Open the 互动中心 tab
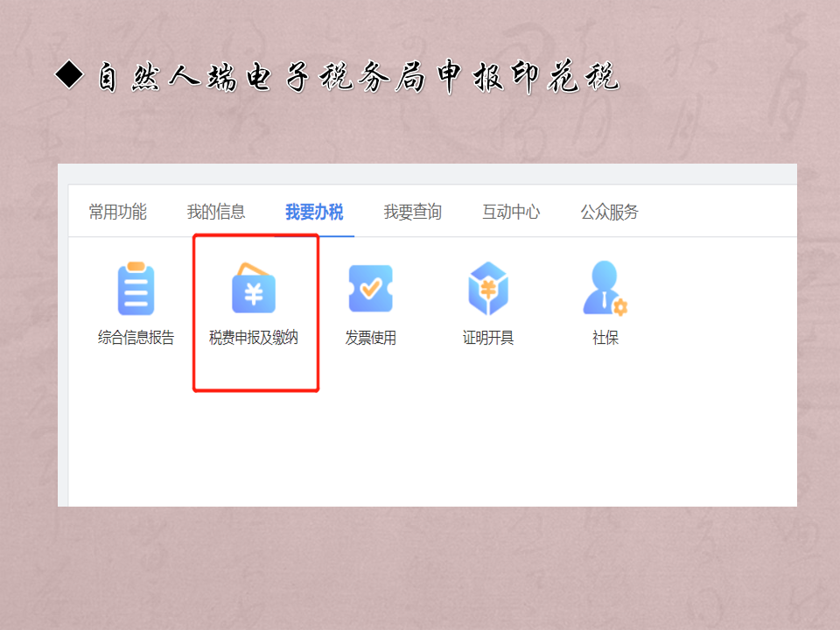Screen dimensions: 840x630 click(511, 212)
